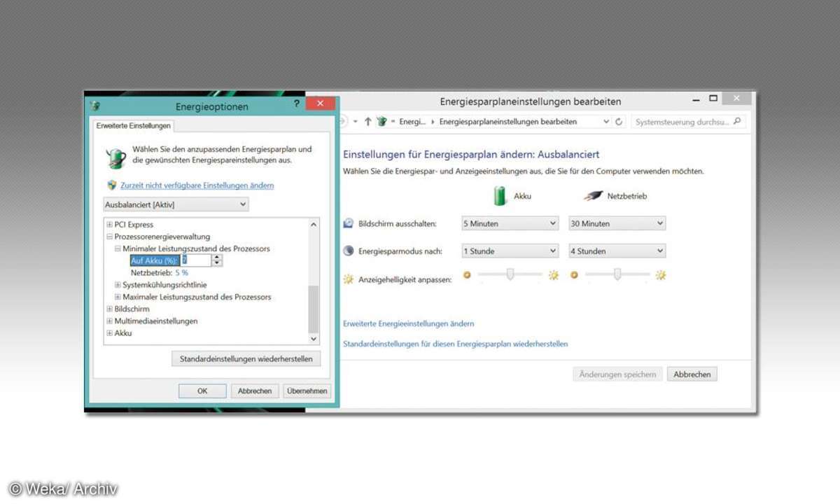Click the refresh icon beside the address bar

[619, 122]
